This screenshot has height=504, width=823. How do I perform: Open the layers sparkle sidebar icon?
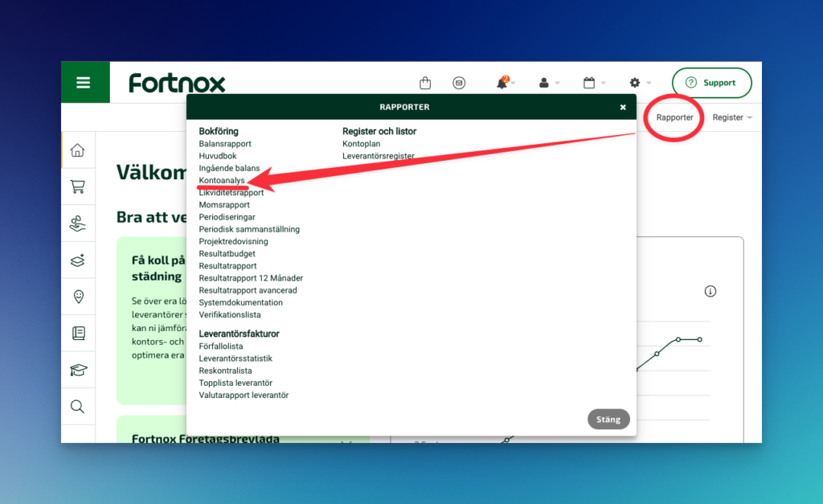(x=78, y=260)
